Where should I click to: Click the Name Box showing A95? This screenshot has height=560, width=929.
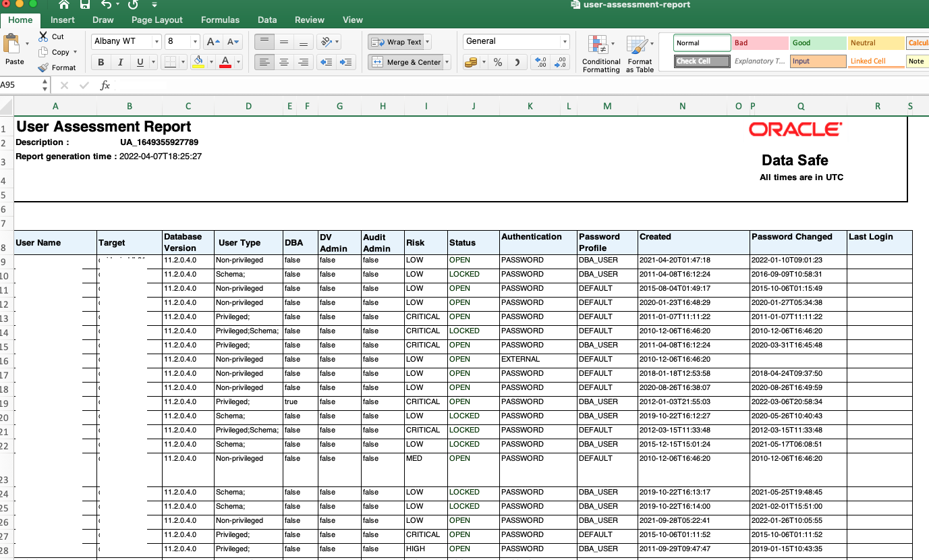click(x=20, y=85)
